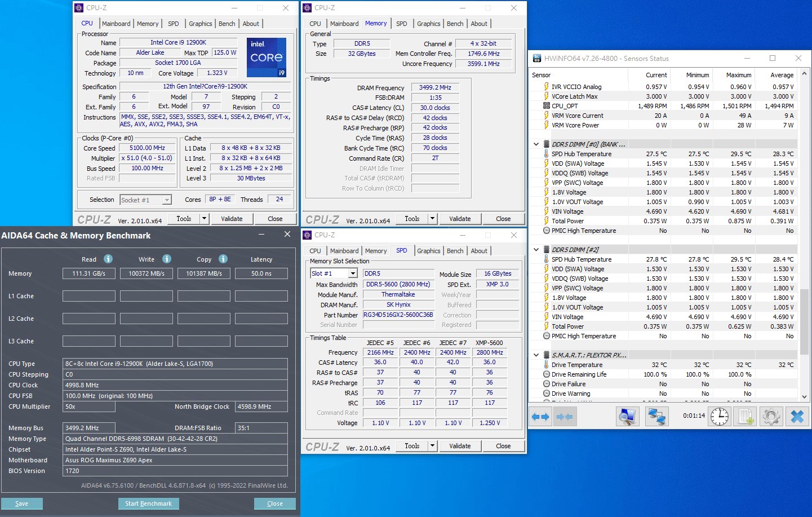Viewport: 812px width, 517px height.
Task: Open the Socket #1 selection dropdown
Action: 167,200
